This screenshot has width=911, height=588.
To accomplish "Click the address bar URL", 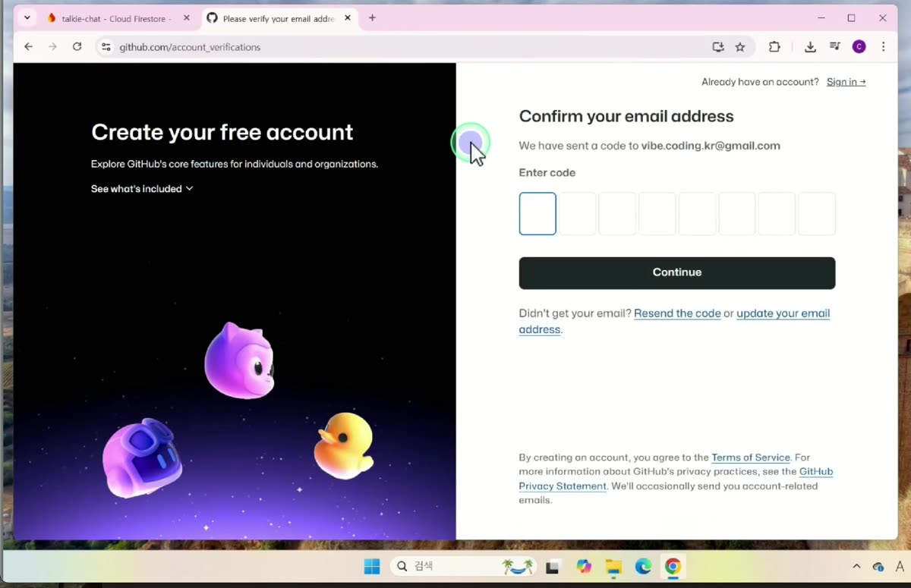I will tap(190, 47).
